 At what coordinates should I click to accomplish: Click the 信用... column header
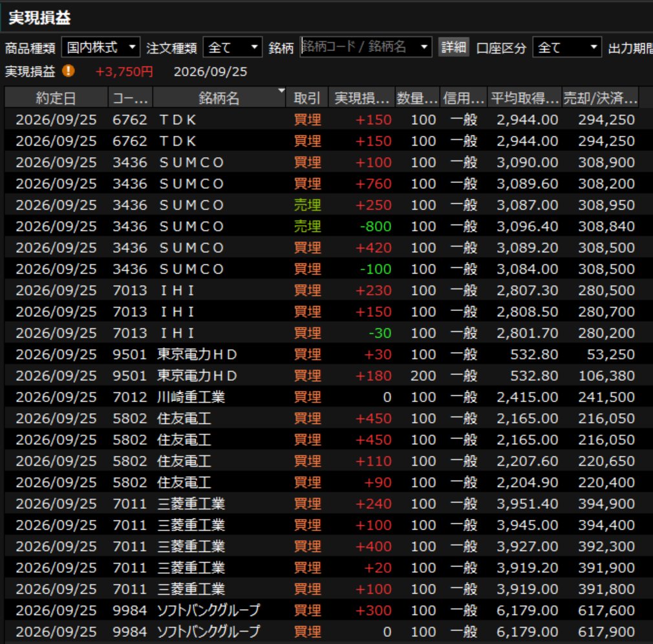pos(464,98)
